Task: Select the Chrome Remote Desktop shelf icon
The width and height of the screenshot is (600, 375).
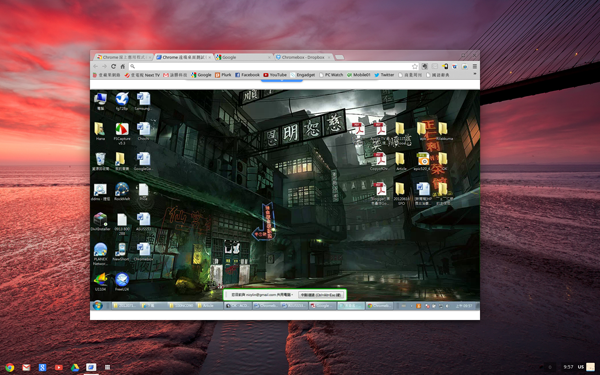Action: point(91,367)
